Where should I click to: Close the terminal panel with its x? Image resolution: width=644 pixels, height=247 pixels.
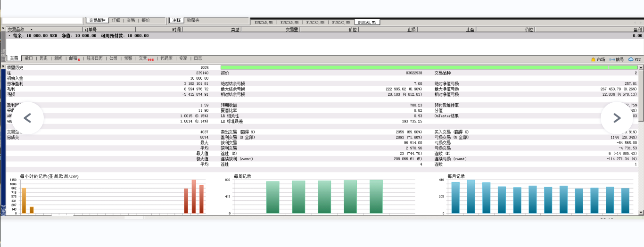tap(3, 29)
